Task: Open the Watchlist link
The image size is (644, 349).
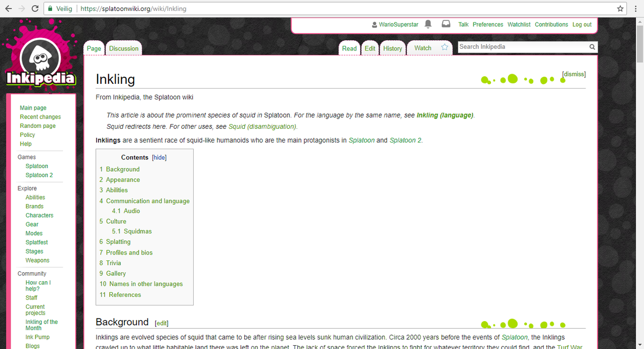Action: (x=519, y=25)
